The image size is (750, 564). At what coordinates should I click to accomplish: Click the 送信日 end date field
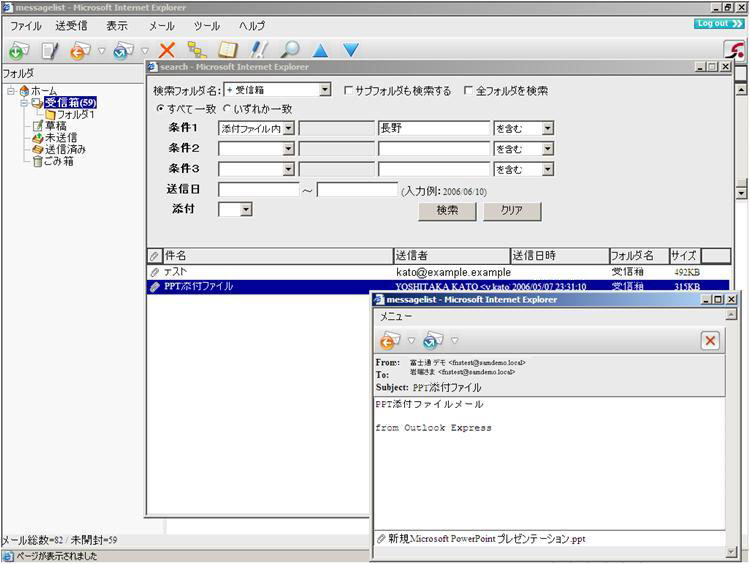point(357,189)
